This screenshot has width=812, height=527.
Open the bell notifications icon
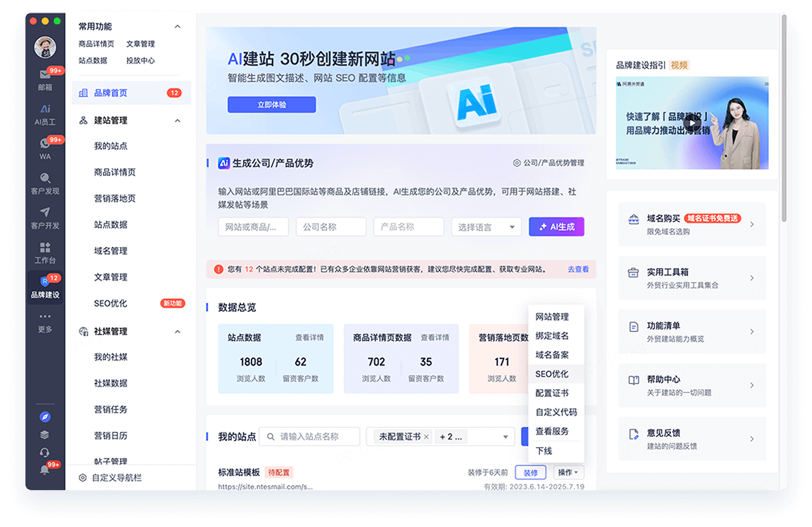point(45,470)
